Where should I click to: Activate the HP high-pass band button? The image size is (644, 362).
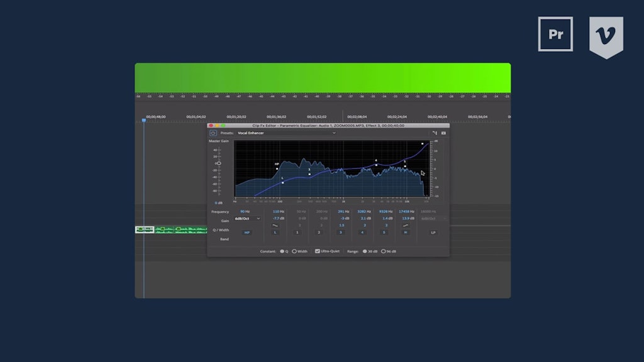coord(247,233)
